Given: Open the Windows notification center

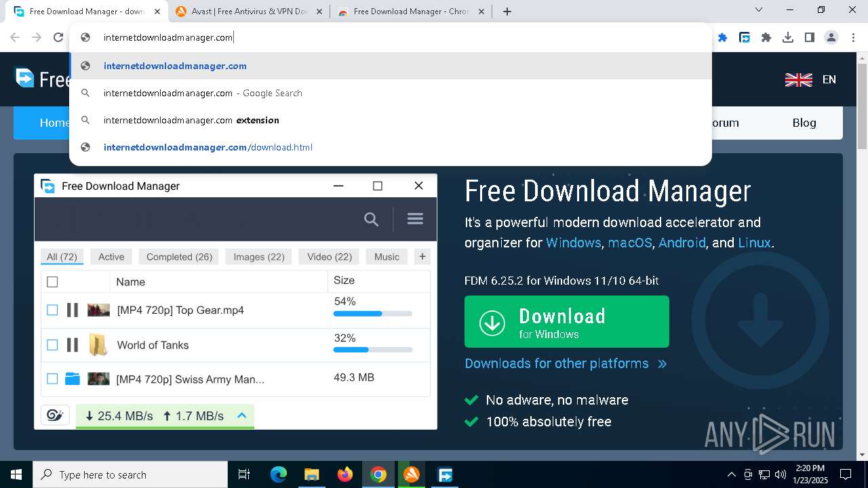Looking at the screenshot, I should (x=846, y=474).
